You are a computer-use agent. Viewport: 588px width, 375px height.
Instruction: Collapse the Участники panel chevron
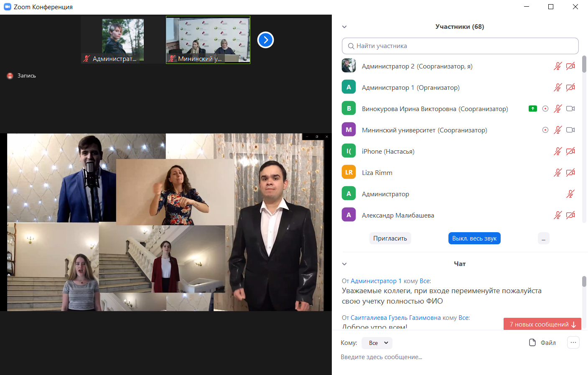pos(344,27)
